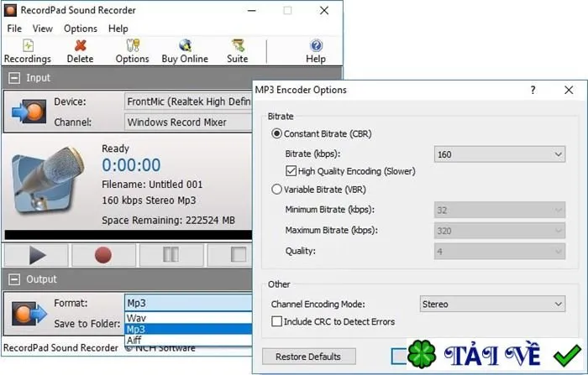Open the View menu
588x375 pixels.
point(42,29)
